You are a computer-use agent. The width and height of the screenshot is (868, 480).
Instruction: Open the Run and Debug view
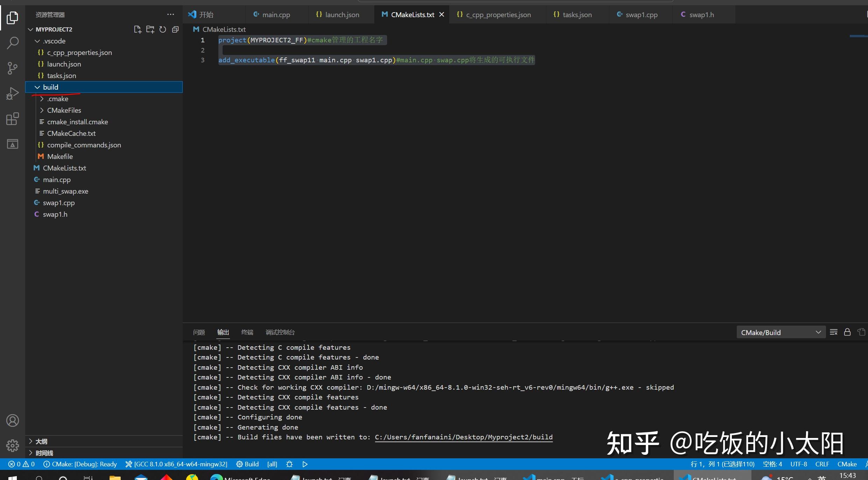[x=13, y=93]
